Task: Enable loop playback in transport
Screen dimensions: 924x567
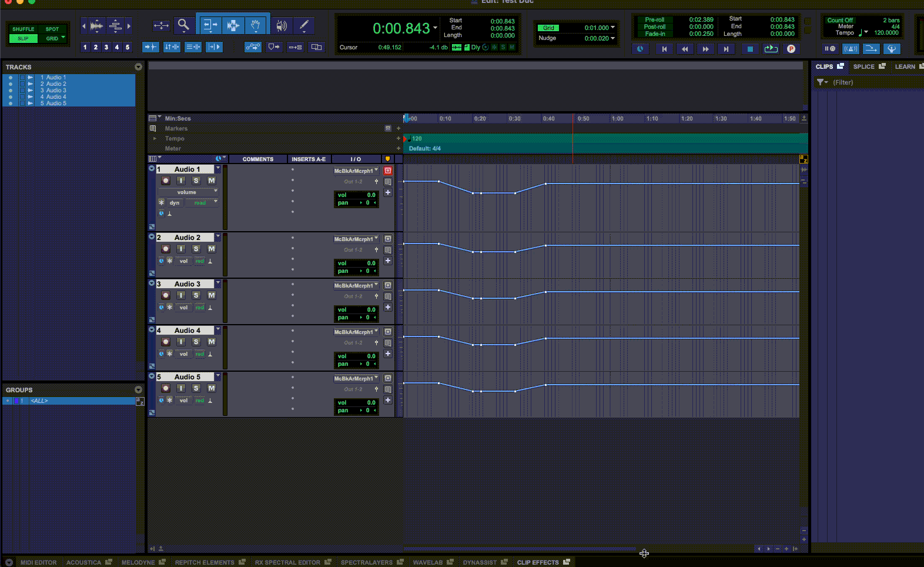Action: pyautogui.click(x=771, y=49)
